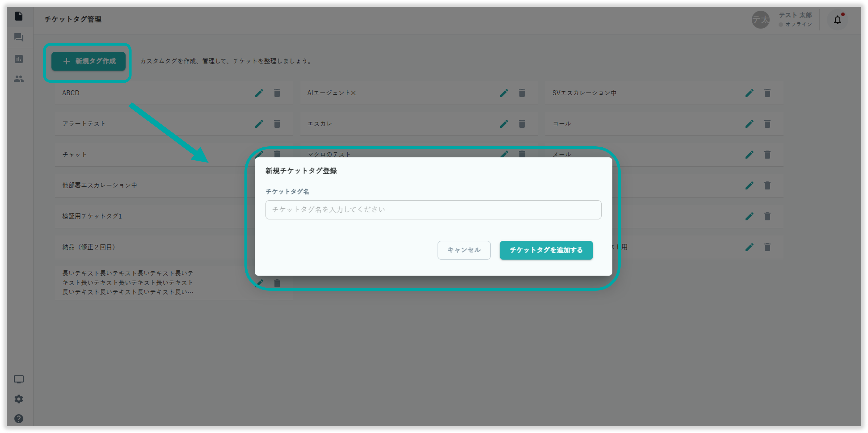The image size is (868, 433).
Task: Delete the アラートテスト tag
Action: (277, 124)
